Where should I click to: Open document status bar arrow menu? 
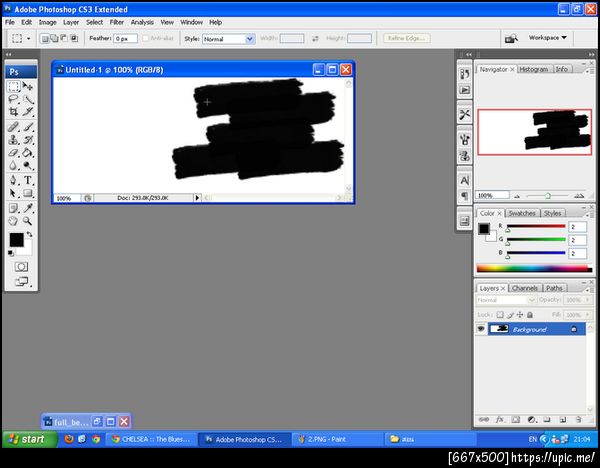coord(197,198)
